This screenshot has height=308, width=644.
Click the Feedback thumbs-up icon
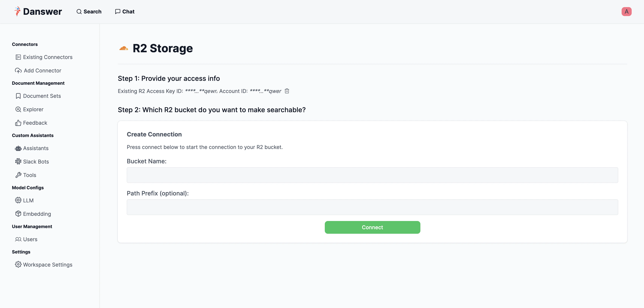[18, 123]
